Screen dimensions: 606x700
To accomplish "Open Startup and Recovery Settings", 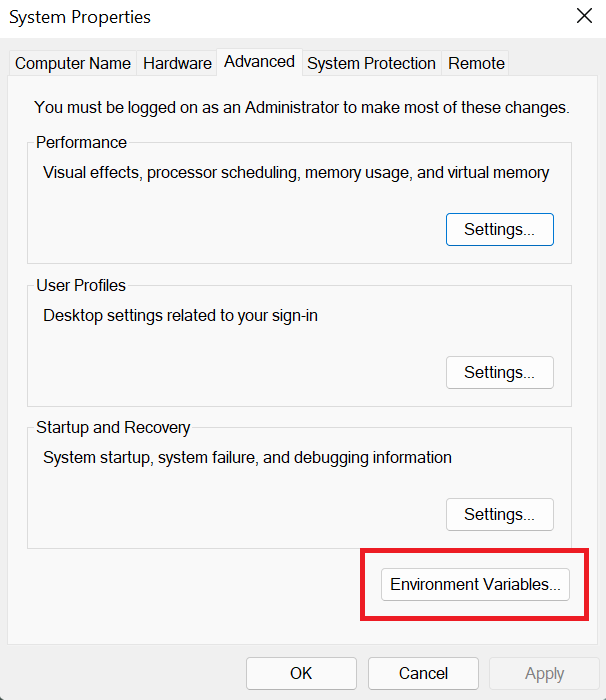I will click(500, 514).
